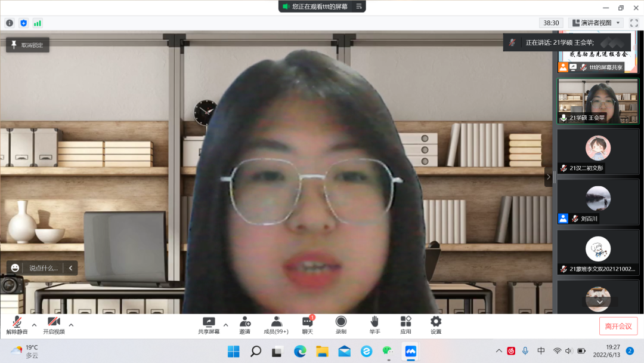
Task: Click the 离开会议 leave meeting button
Action: coord(618,326)
